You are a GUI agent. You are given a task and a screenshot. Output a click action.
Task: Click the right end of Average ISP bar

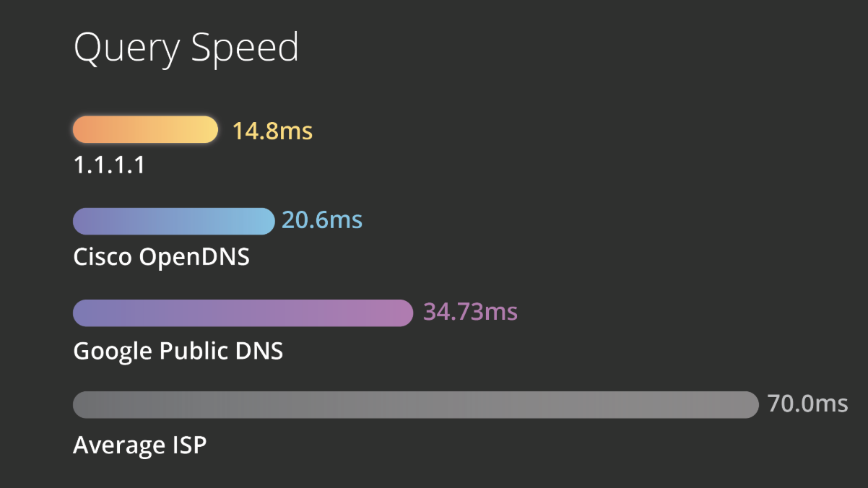tap(752, 404)
